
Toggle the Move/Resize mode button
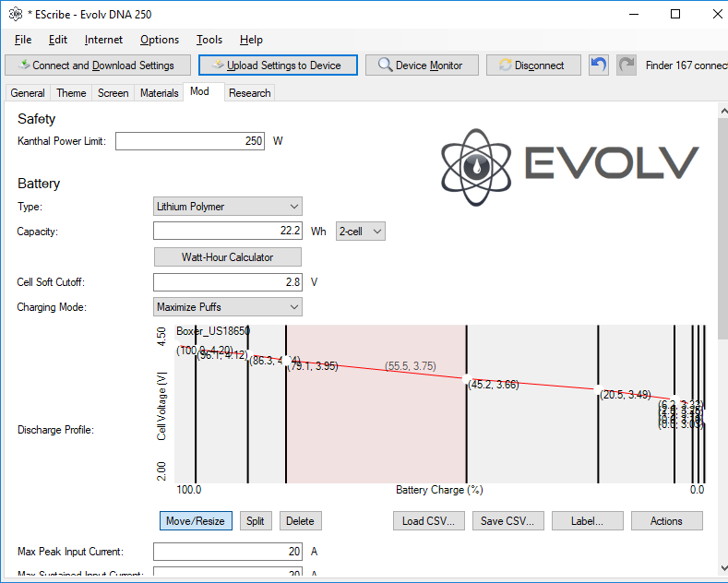(195, 521)
